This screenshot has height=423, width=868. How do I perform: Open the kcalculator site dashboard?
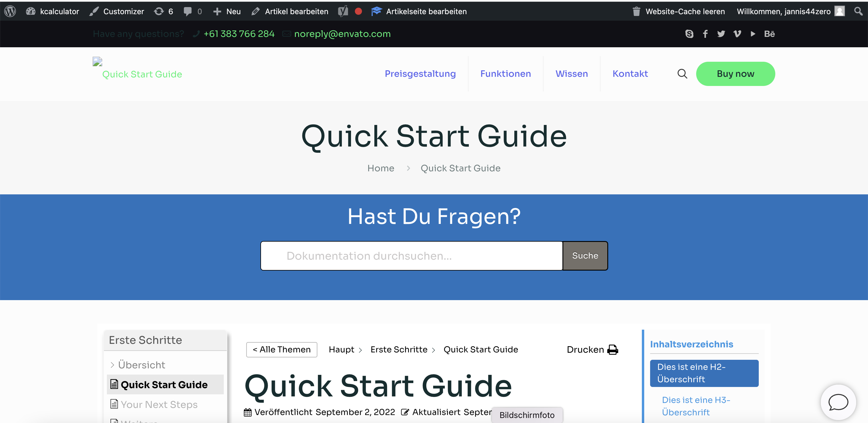[53, 12]
